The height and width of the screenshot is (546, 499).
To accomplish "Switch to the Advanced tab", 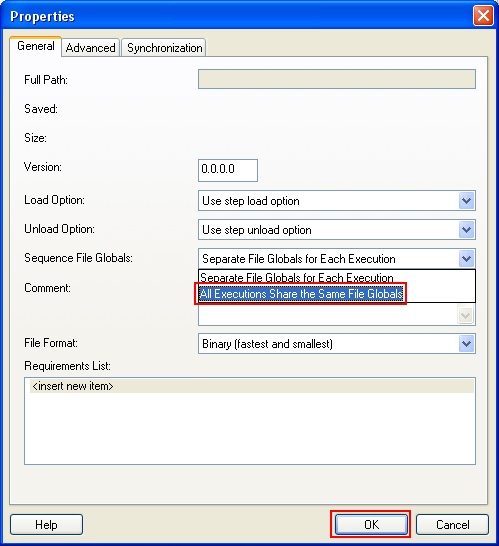I will [x=91, y=48].
